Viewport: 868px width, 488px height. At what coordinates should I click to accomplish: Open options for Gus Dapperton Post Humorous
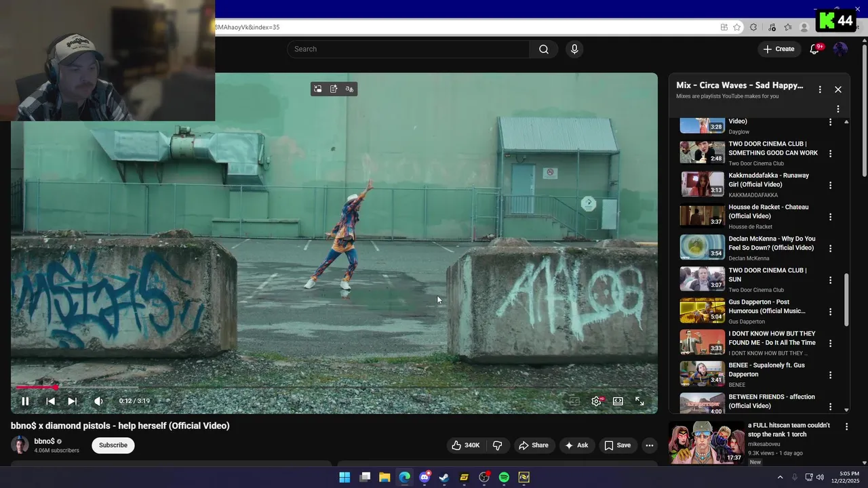830,312
